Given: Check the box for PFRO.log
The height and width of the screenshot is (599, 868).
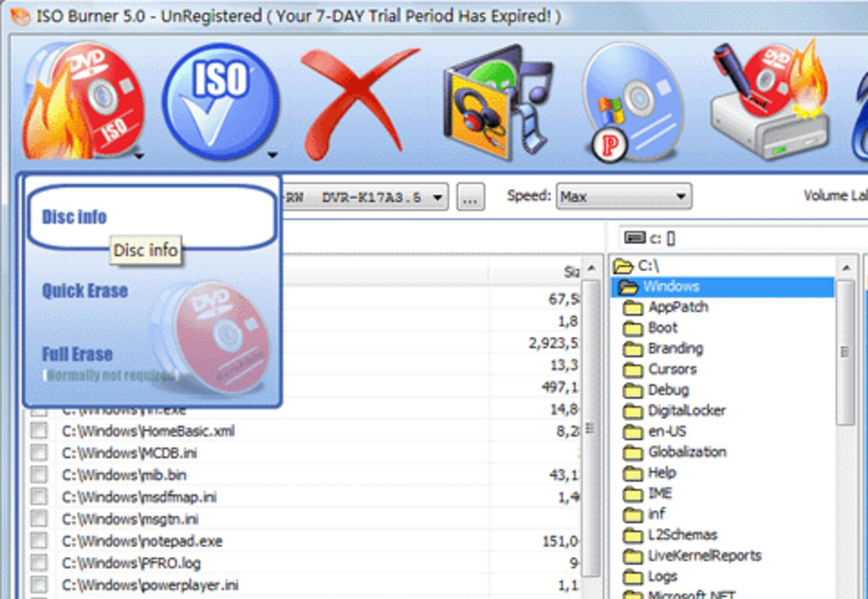Looking at the screenshot, I should pos(39,563).
